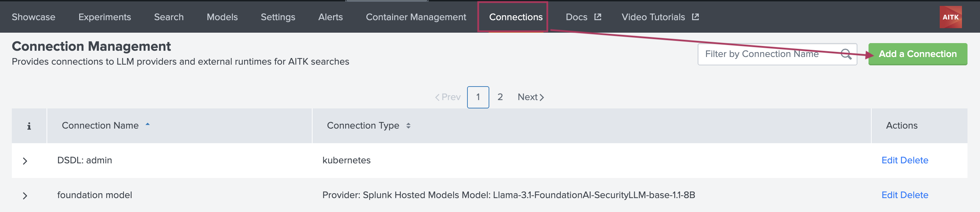
Task: Go to page 2
Action: pyautogui.click(x=500, y=97)
